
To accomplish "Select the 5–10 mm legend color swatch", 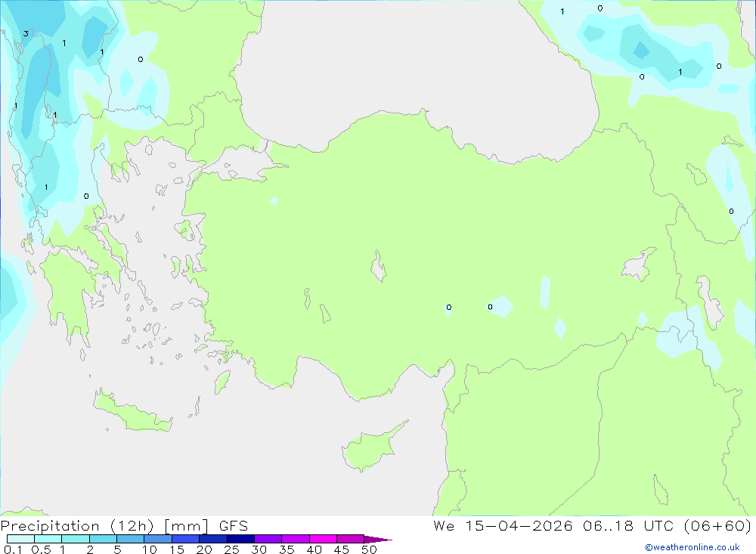I will (131, 539).
